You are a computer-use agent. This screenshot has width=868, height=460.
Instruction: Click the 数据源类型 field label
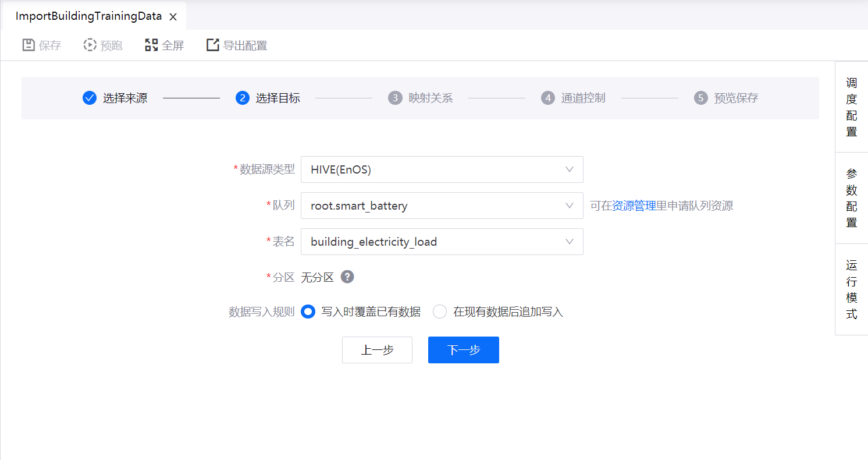click(x=267, y=169)
